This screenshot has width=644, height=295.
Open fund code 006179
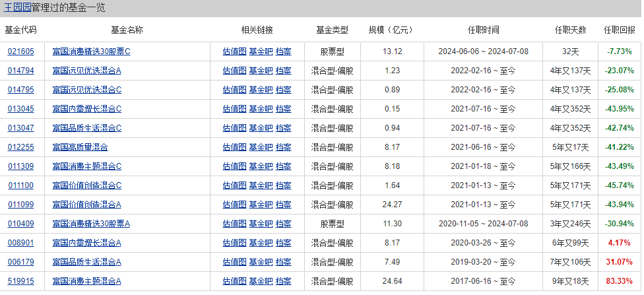coord(21,262)
